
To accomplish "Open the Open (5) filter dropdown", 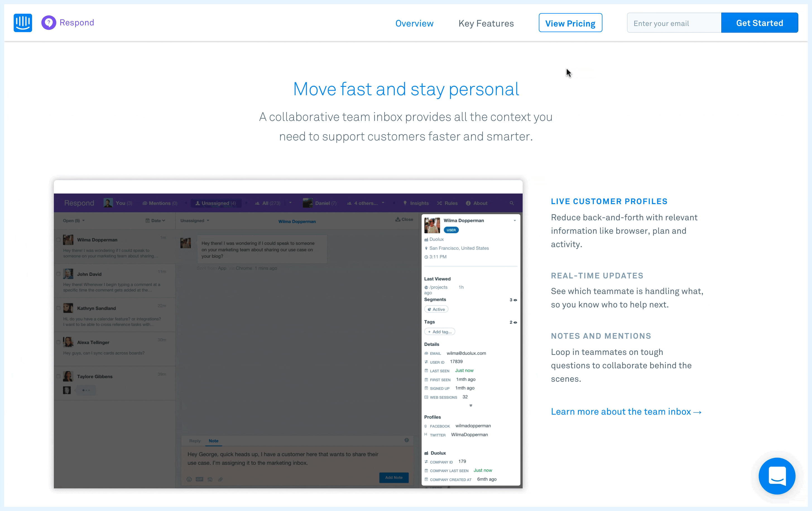I will (x=73, y=221).
